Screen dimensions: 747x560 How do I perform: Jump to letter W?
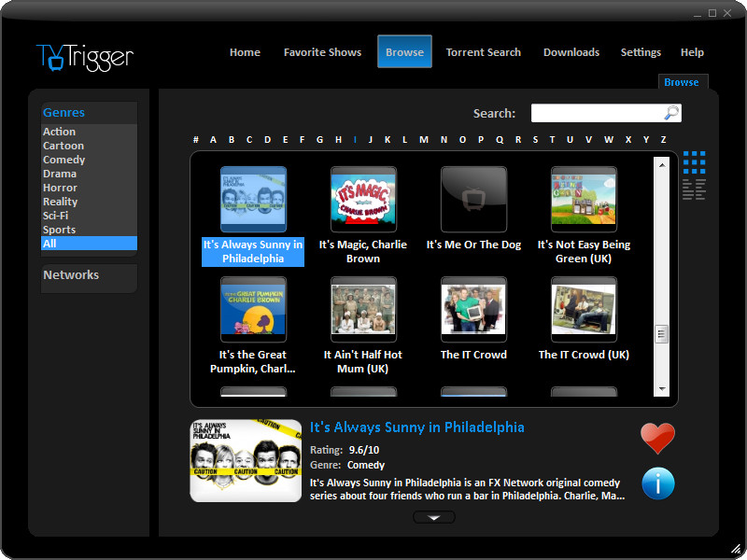pyautogui.click(x=609, y=140)
